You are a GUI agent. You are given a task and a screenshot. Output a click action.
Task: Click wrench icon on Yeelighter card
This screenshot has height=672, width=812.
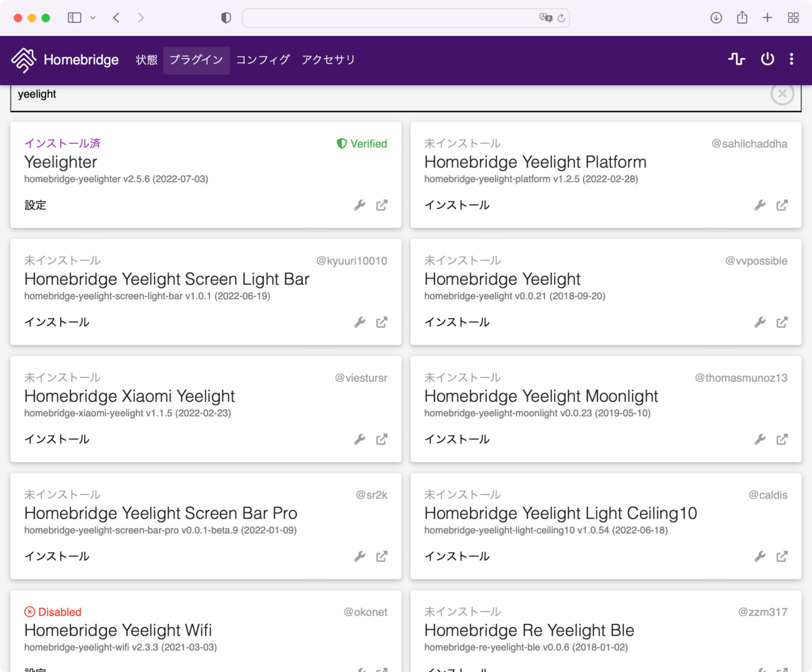point(360,205)
